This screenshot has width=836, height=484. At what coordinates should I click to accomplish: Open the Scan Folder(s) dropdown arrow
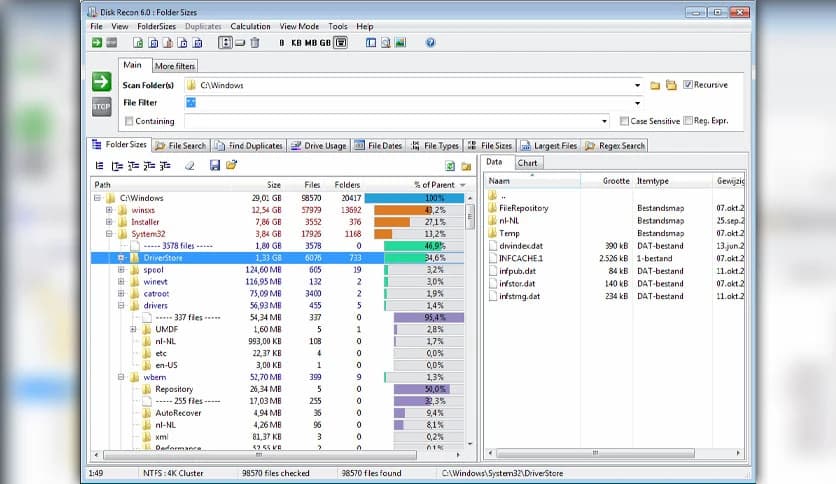637,85
